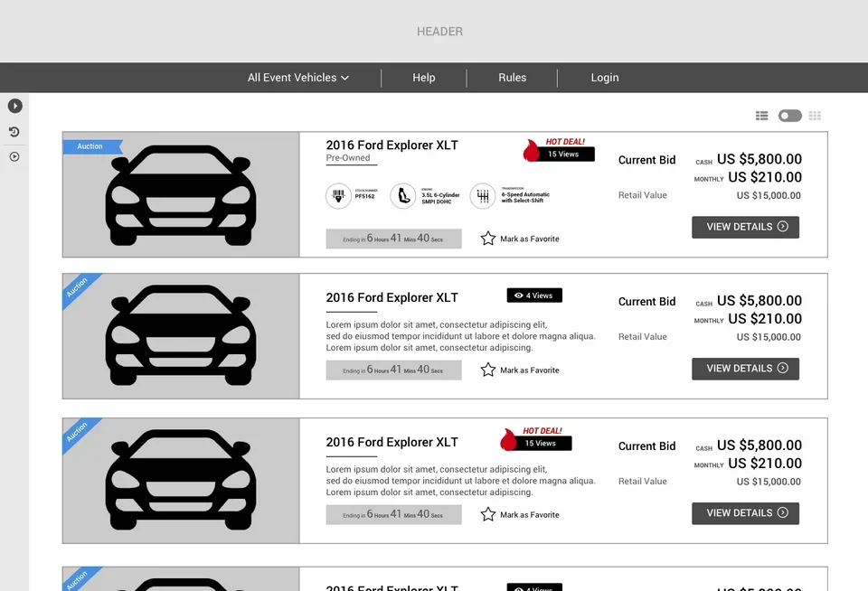
Task: Click the outlined play circle in sidebar
Action: coord(14,156)
